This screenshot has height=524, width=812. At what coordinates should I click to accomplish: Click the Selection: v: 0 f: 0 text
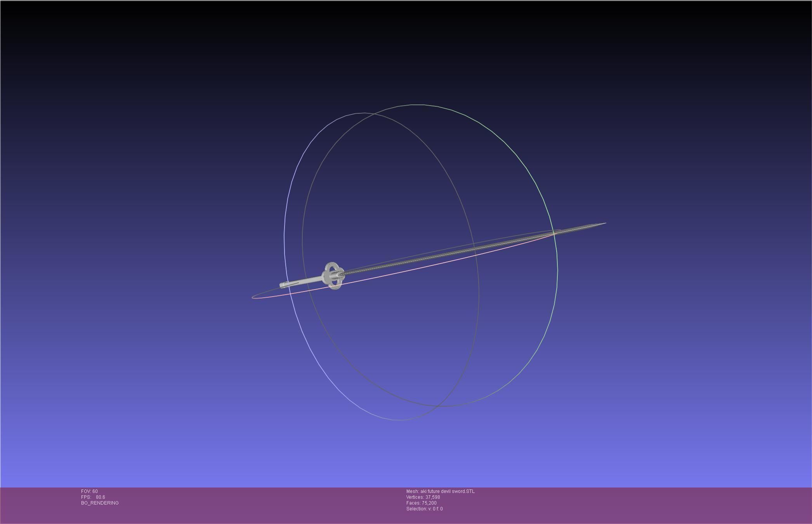pos(424,509)
